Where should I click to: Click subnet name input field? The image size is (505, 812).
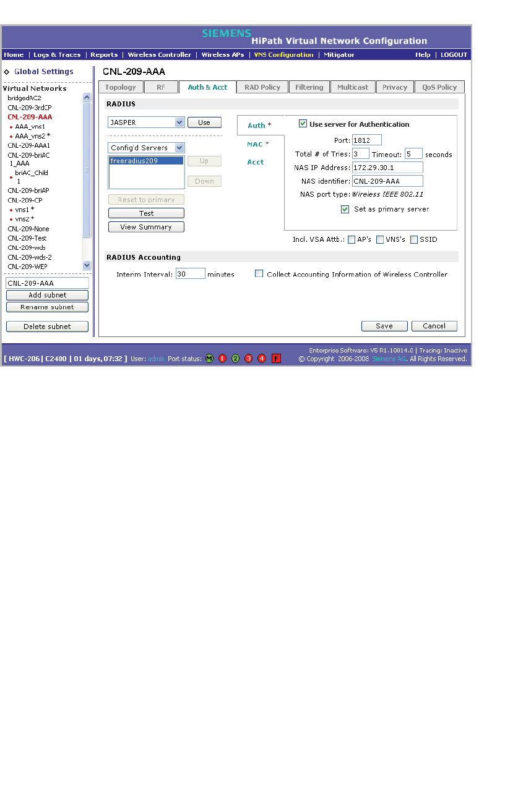coord(47,283)
